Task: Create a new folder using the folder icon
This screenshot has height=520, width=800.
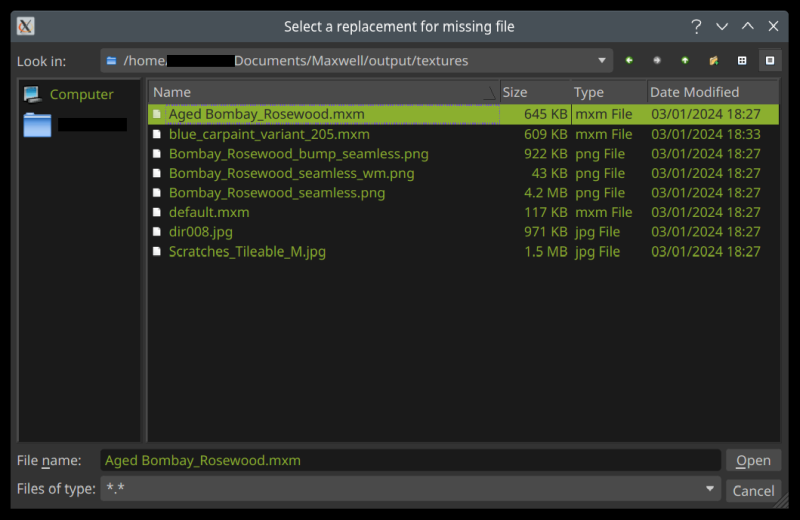Action: pyautogui.click(x=713, y=61)
